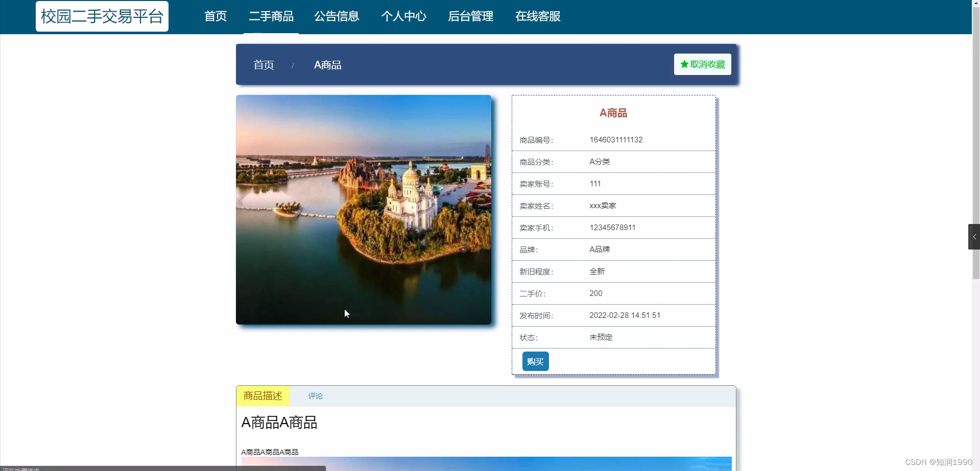Open 后台管理 admin management
Viewport: 980px width, 471px height.
pyautogui.click(x=470, y=16)
